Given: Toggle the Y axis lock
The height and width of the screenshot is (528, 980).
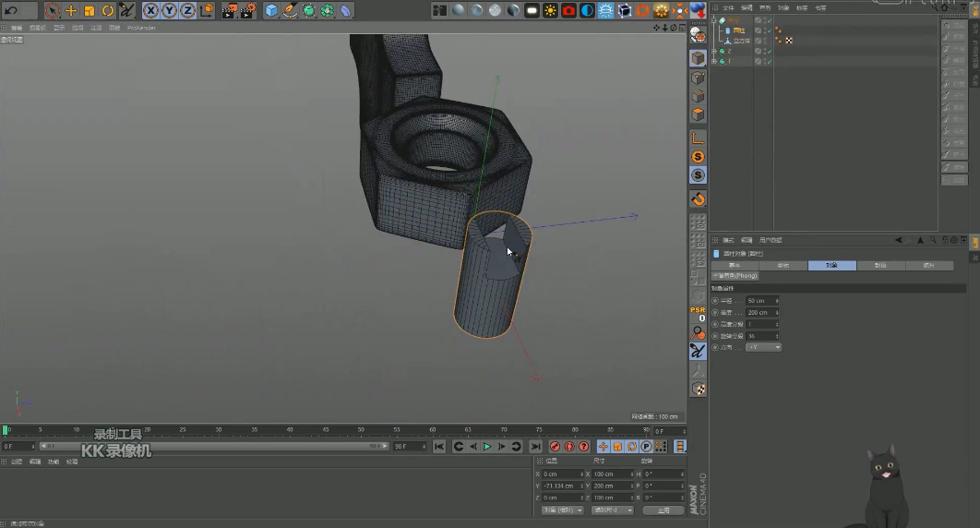Looking at the screenshot, I should [169, 11].
